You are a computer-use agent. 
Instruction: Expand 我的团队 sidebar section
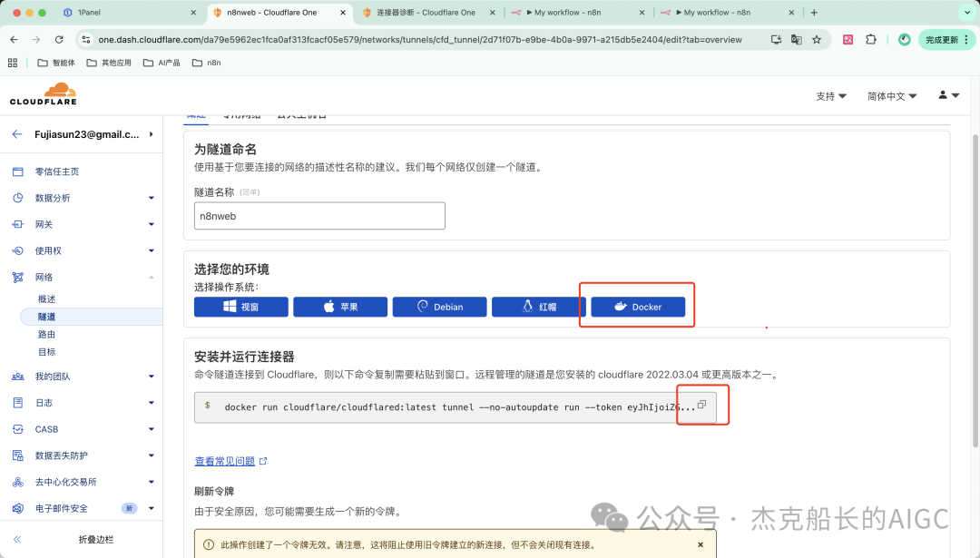click(82, 377)
